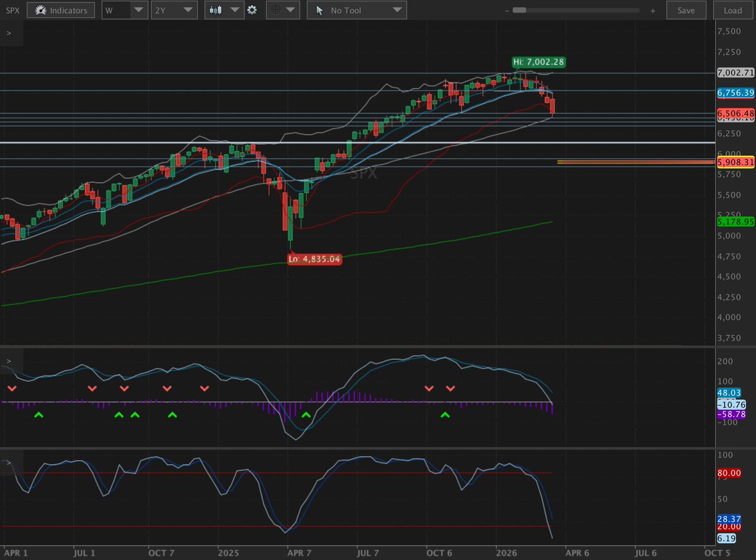Viewport: 756px width, 560px height.
Task: Click the 7,500 price axis label
Action: click(x=729, y=31)
